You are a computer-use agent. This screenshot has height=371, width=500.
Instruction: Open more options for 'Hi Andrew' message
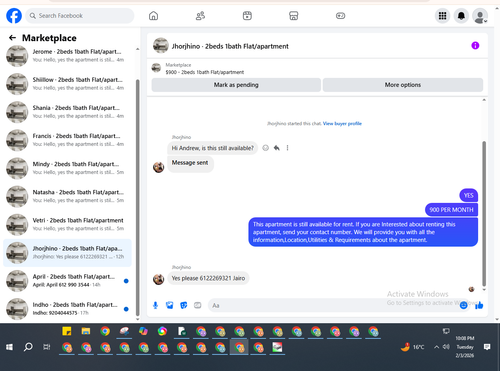pyautogui.click(x=287, y=148)
